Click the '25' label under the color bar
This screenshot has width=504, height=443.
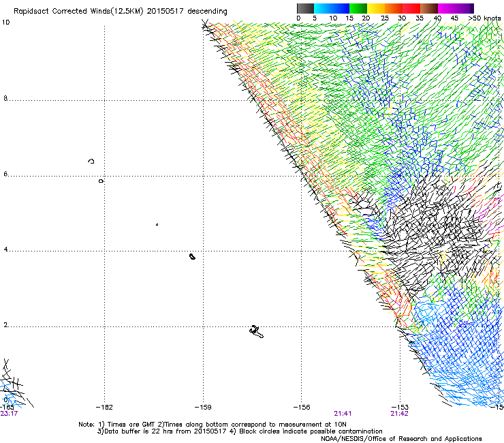pyautogui.click(x=385, y=18)
